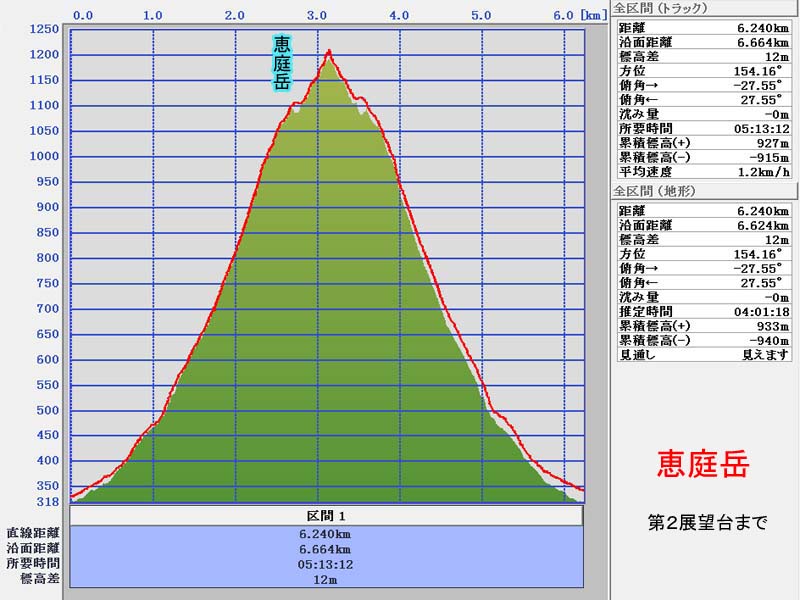
Task: Select the 平均速度 1.2km/h row
Action: (x=704, y=171)
